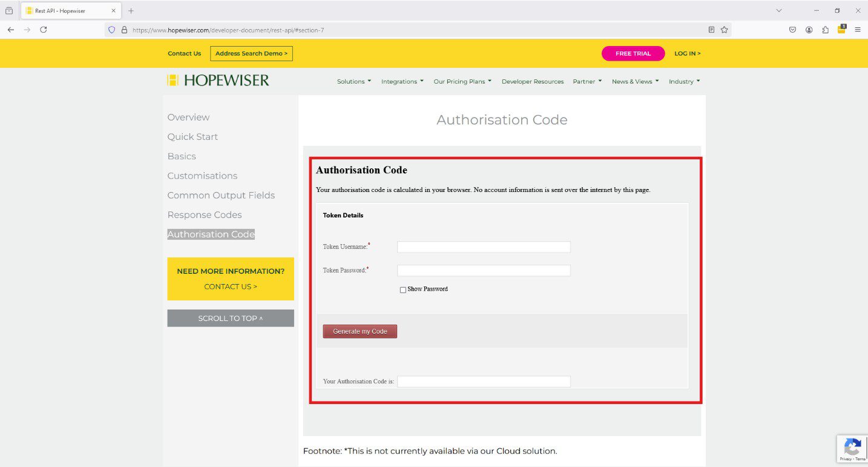Expand the Integrations menu

403,82
